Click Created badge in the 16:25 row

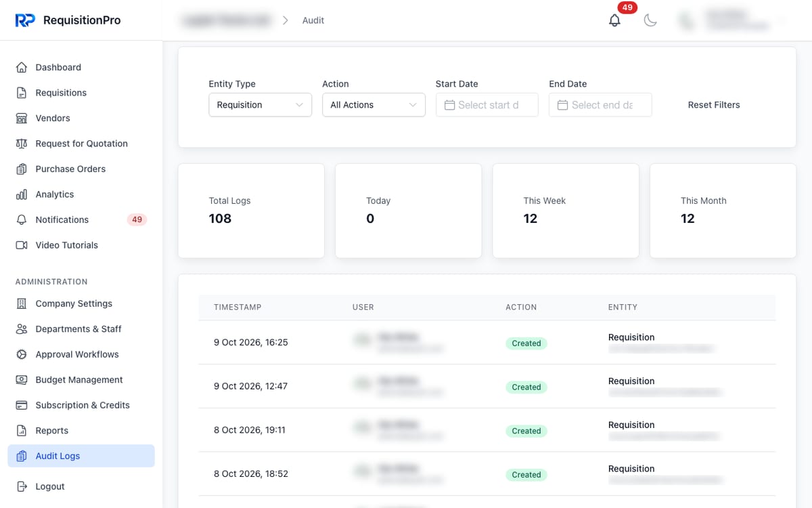[x=526, y=343]
